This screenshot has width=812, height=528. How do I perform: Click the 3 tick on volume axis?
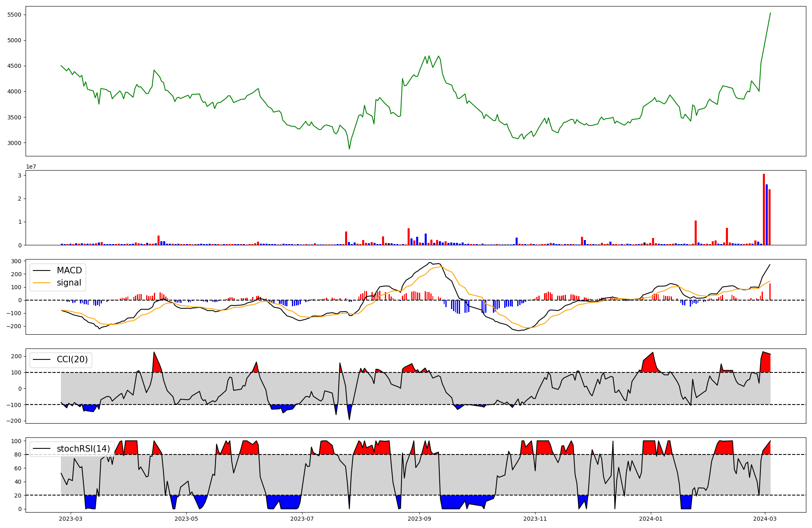click(19, 175)
